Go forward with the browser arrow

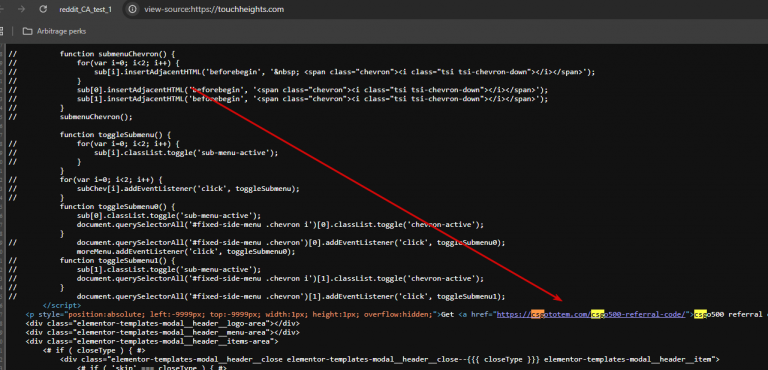pyautogui.click(x=21, y=9)
